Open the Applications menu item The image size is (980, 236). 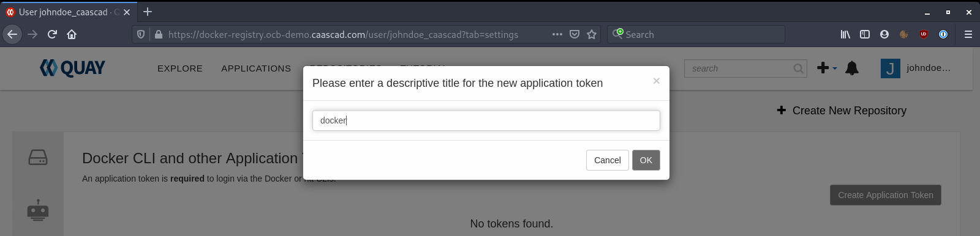click(256, 68)
